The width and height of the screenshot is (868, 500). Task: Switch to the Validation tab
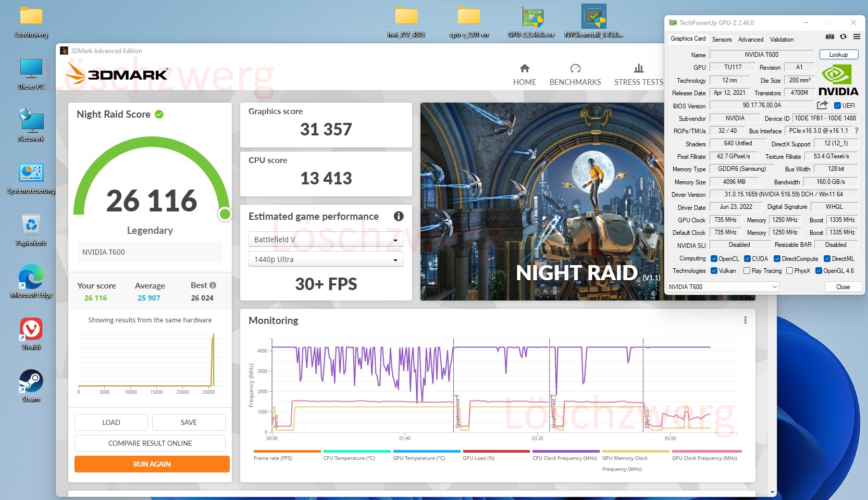782,40
